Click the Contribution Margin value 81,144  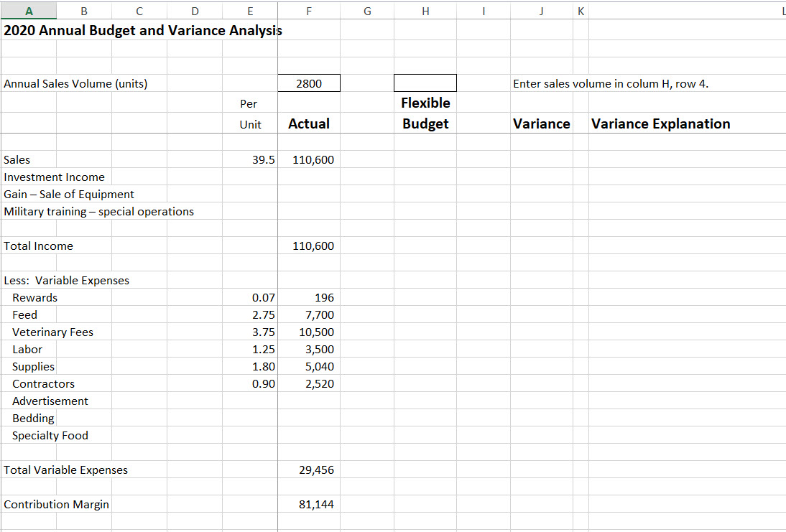coord(316,504)
